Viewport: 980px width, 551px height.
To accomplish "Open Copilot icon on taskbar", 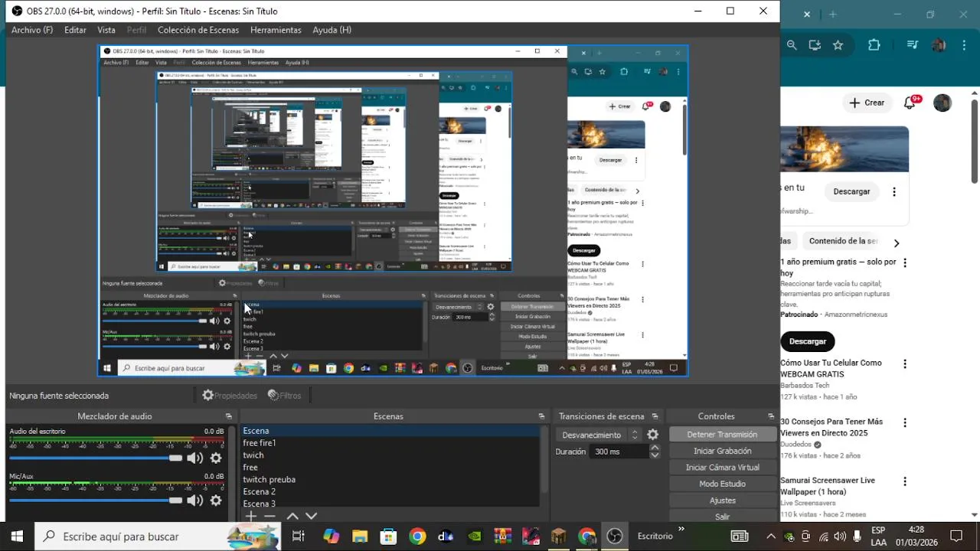I will 331,536.
